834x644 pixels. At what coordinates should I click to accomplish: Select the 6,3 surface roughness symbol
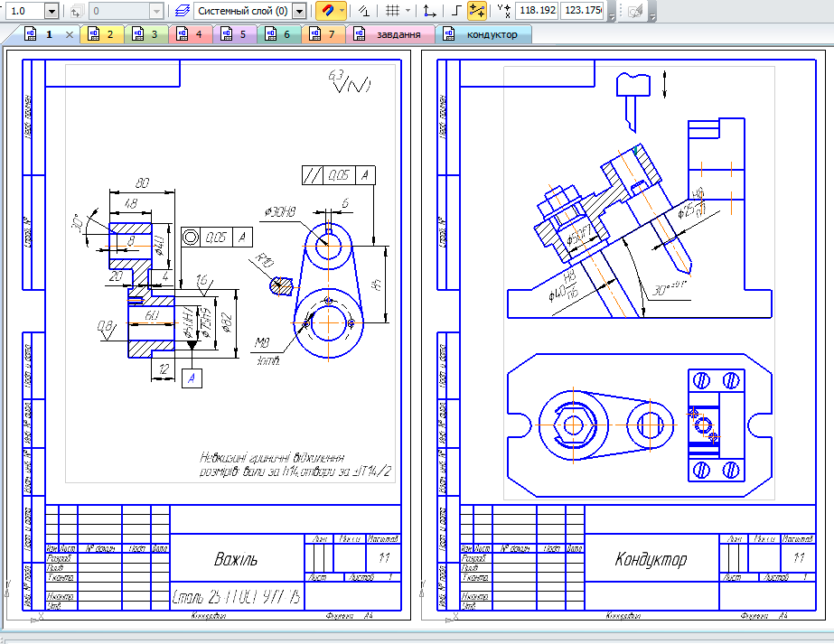click(x=350, y=80)
